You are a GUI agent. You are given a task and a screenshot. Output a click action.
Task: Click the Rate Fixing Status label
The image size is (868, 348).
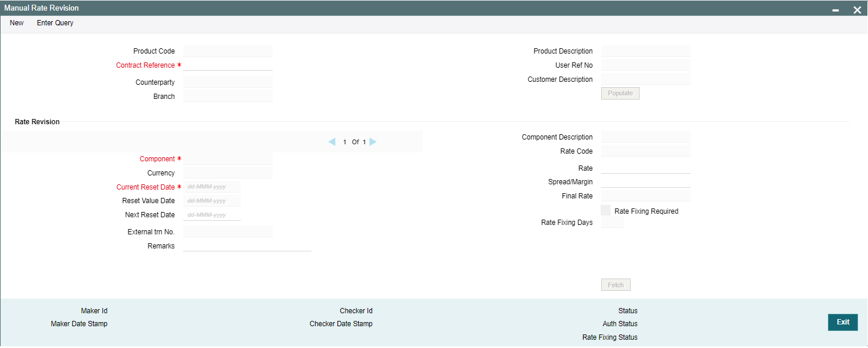[610, 337]
